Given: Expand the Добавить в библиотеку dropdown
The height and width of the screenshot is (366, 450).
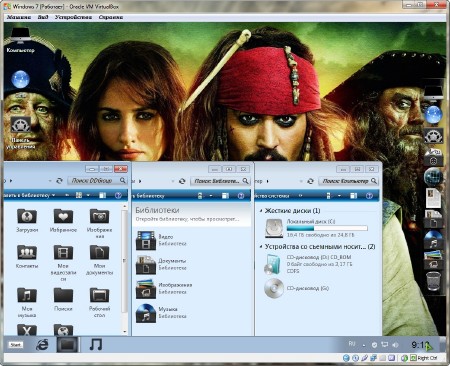Looking at the screenshot, I should pyautogui.click(x=53, y=195).
